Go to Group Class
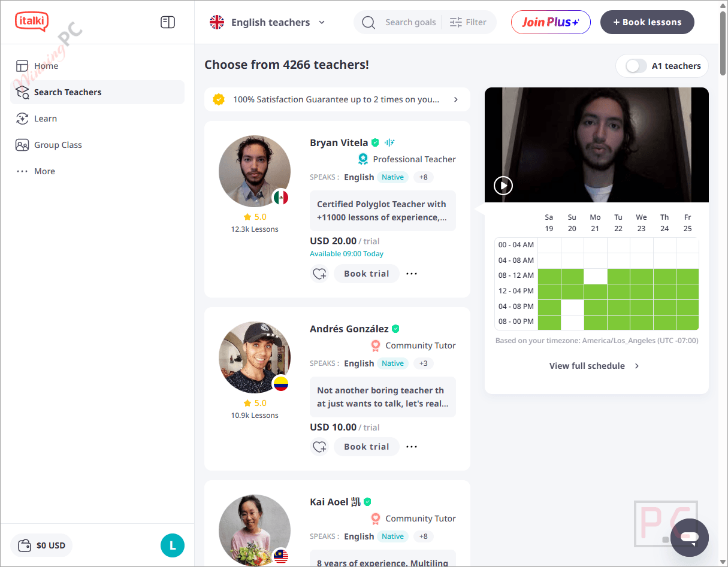This screenshot has height=567, width=728. point(97,145)
